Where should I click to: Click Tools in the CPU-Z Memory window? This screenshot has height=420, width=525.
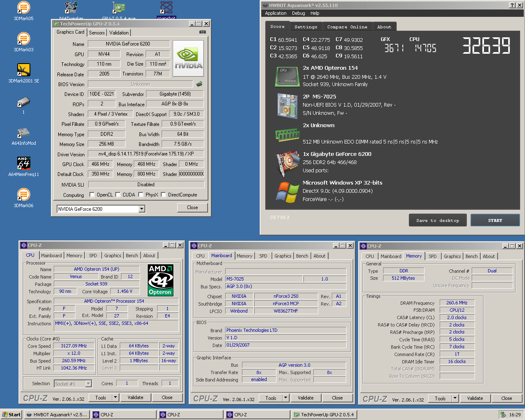440,398
